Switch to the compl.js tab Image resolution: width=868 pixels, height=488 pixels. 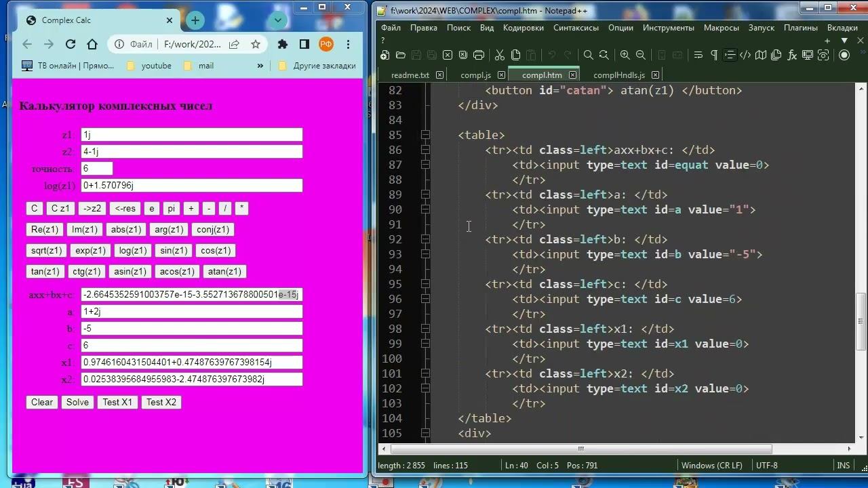[x=475, y=75]
